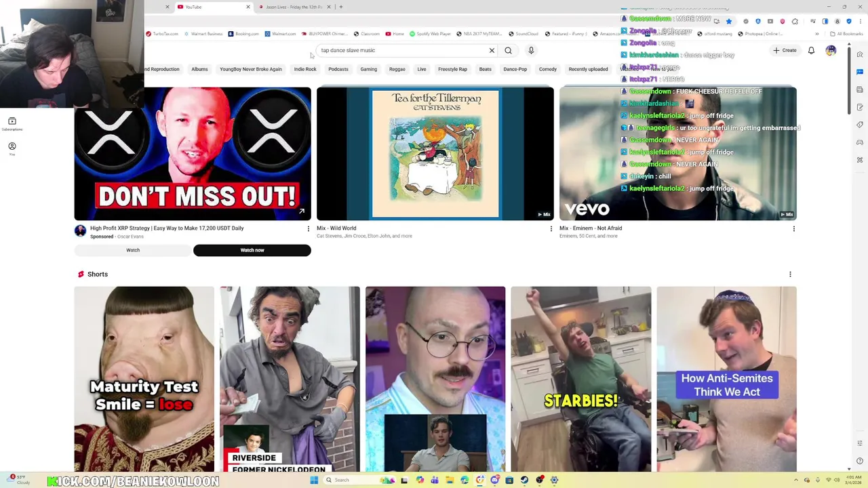Image resolution: width=868 pixels, height=488 pixels.
Task: Start voice search with microphone icon
Action: (x=531, y=50)
